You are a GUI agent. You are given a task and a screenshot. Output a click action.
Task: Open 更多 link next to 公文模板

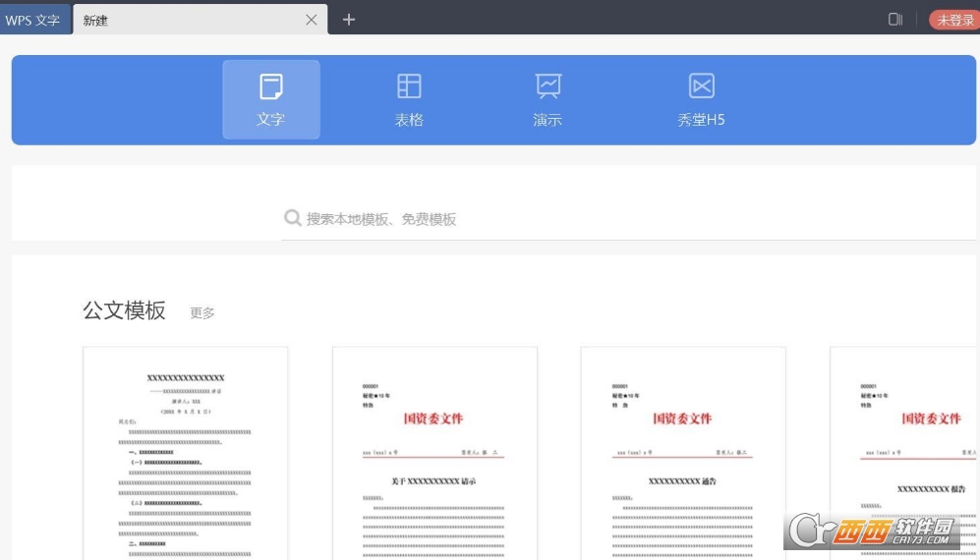coord(202,312)
